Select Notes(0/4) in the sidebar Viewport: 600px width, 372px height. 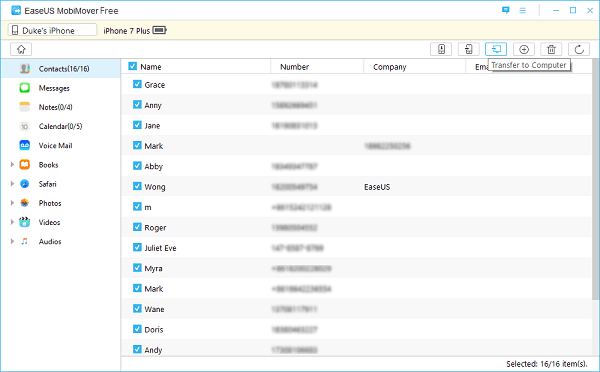pyautogui.click(x=55, y=107)
